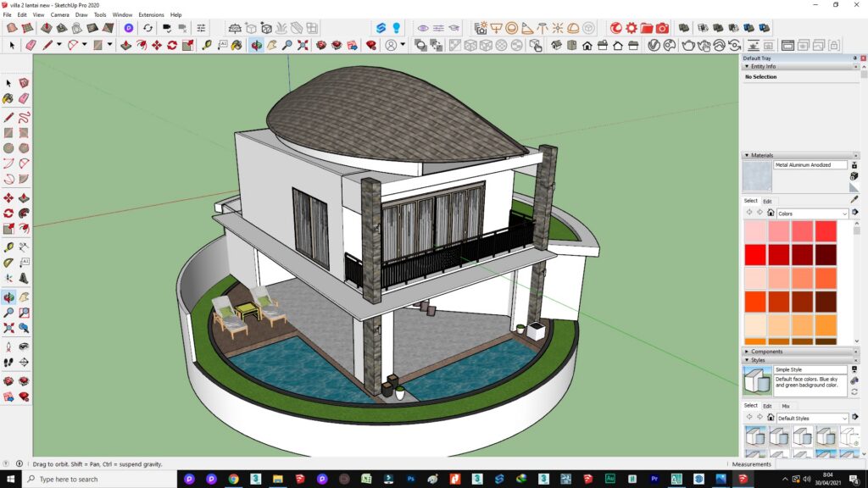Switch to the Styles Mix tab

click(x=786, y=406)
